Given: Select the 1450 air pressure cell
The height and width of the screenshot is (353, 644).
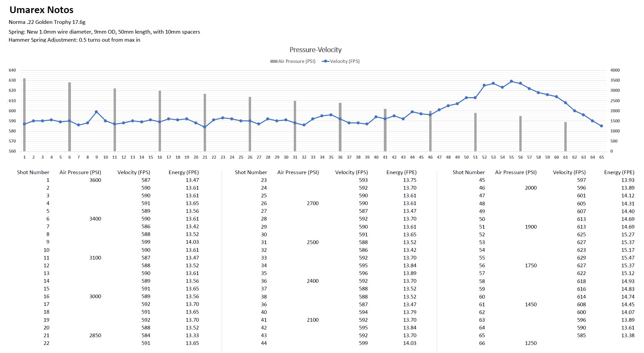Looking at the screenshot, I should tap(531, 305).
